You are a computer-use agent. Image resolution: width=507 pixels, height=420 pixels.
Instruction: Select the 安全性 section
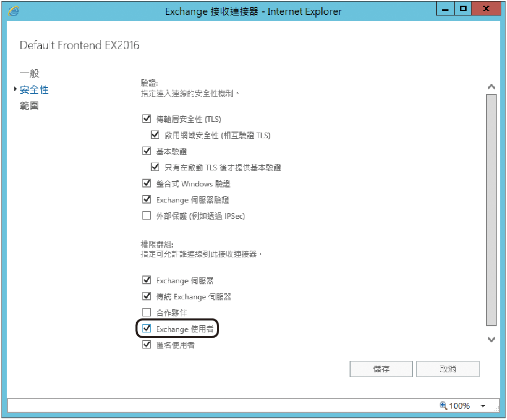pos(34,90)
